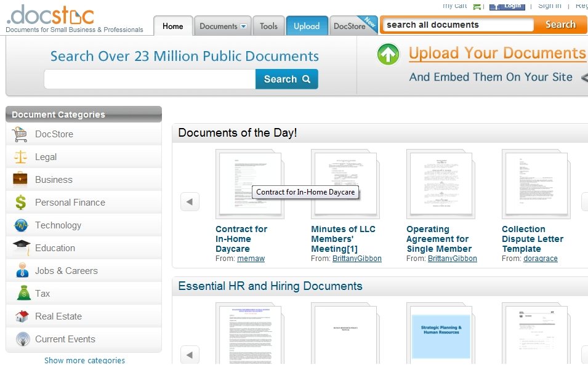
Task: Open the Upload tab
Action: click(x=307, y=26)
